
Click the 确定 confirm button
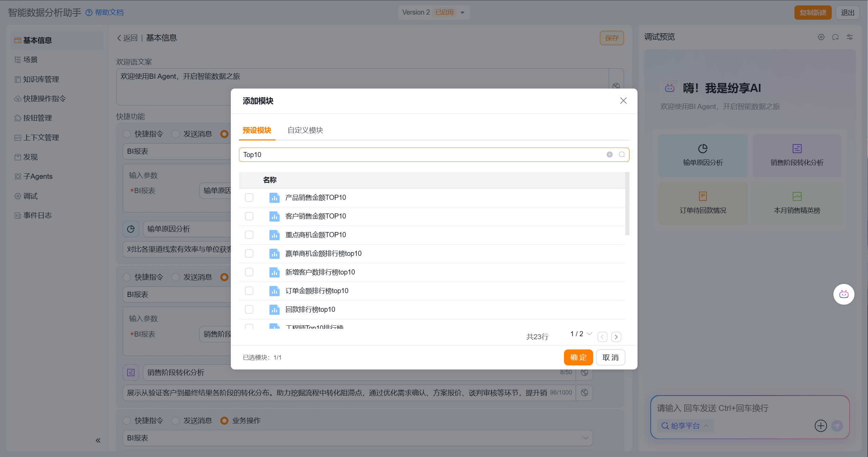[x=578, y=357]
